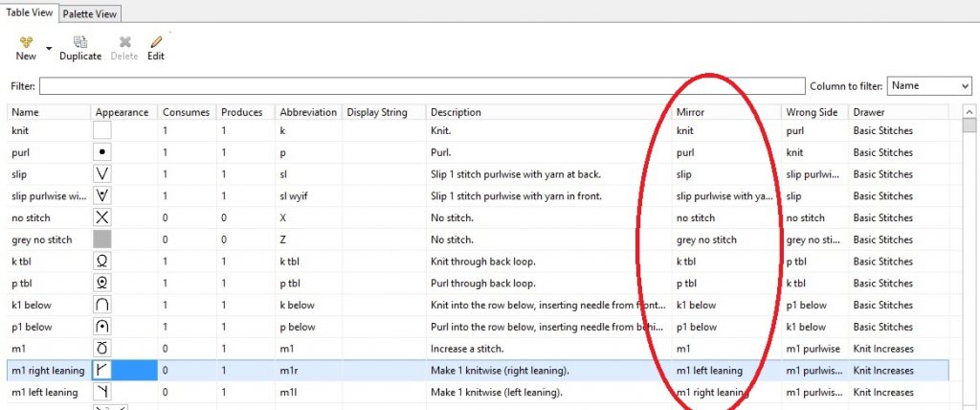Click the 'p1 below' wrong side cell
Image resolution: width=980 pixels, height=410 pixels.
tap(806, 305)
